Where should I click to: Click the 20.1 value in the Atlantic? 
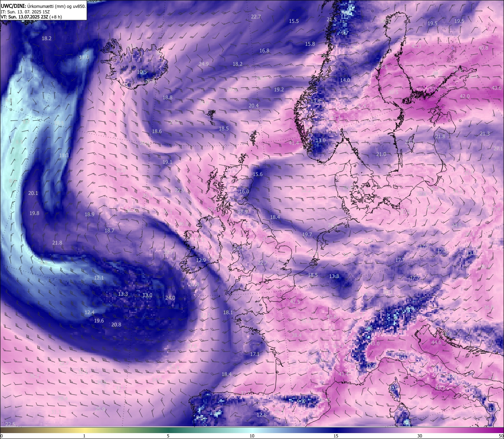point(33,193)
